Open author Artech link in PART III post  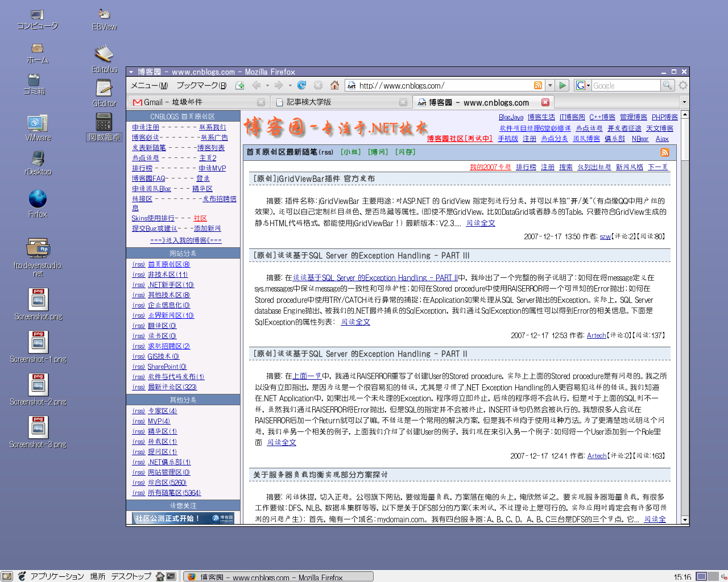[x=596, y=335]
